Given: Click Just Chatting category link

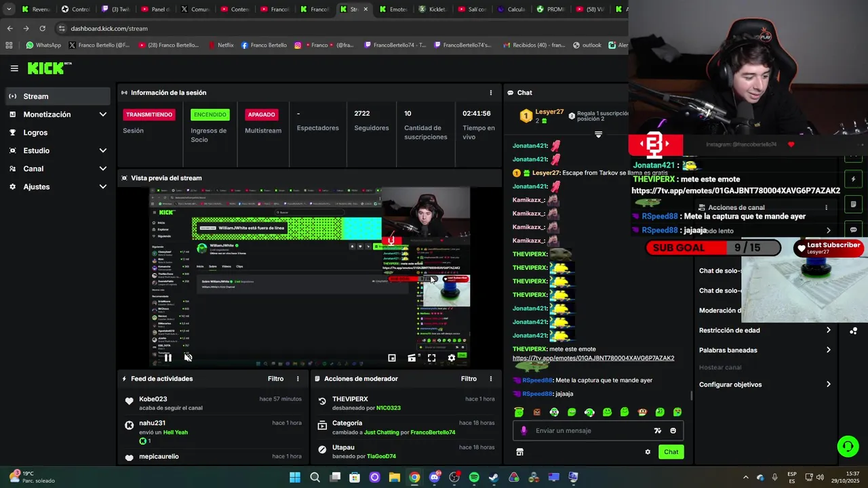Looking at the screenshot, I should [x=382, y=432].
